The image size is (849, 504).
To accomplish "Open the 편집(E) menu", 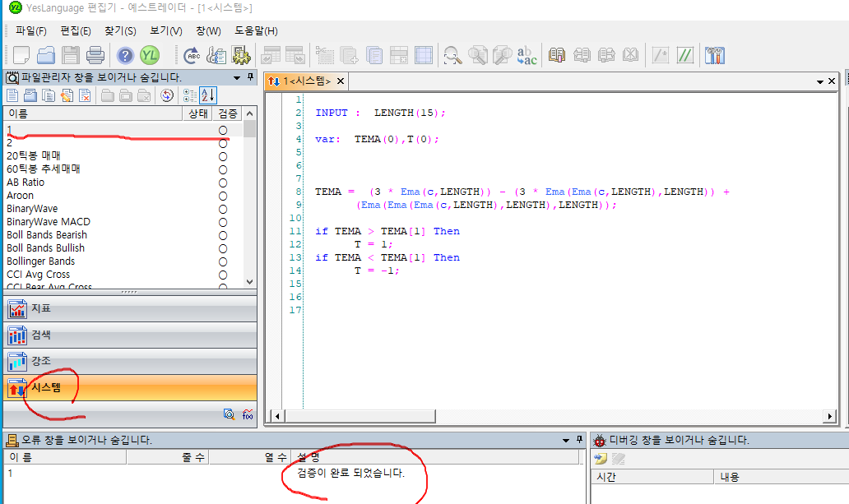I will [75, 31].
